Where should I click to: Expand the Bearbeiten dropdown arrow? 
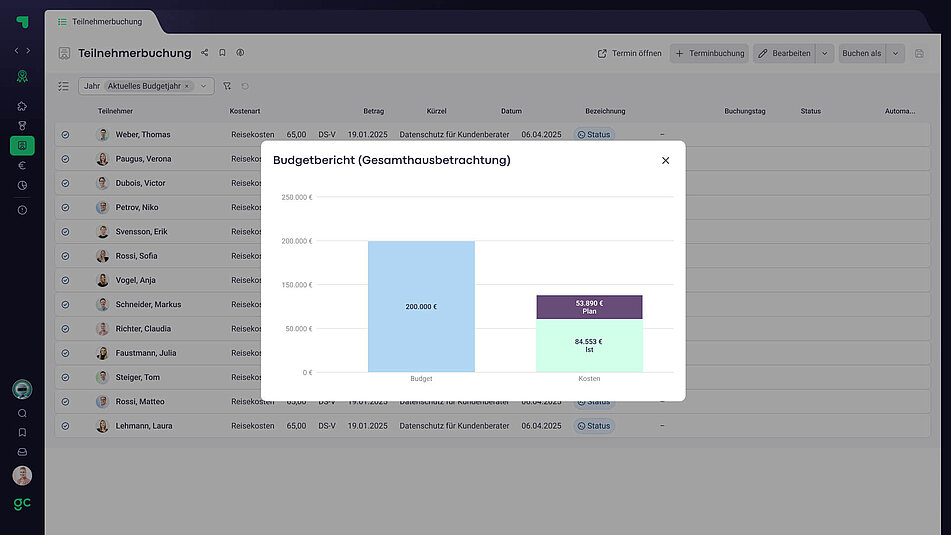pos(824,54)
